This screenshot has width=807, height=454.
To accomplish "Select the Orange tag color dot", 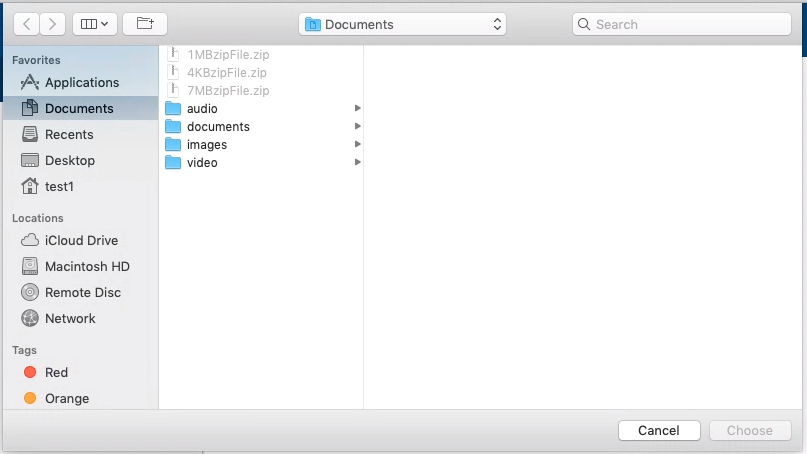I will [30, 398].
